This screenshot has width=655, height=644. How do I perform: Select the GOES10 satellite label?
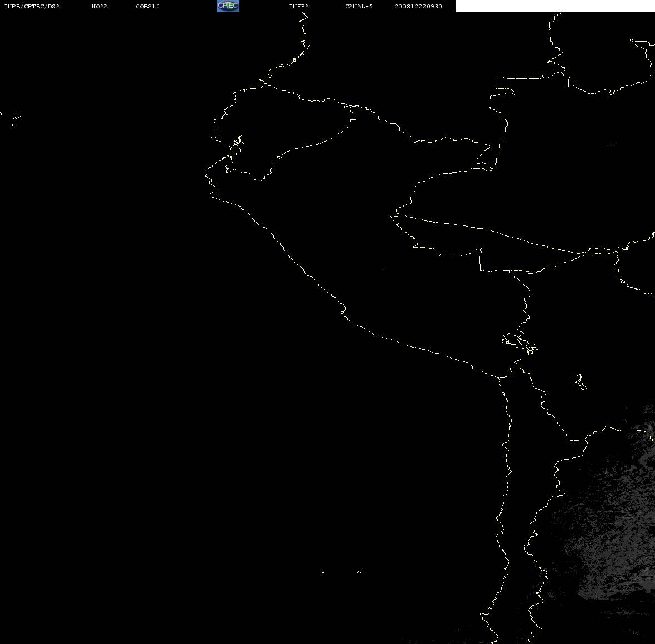point(147,6)
